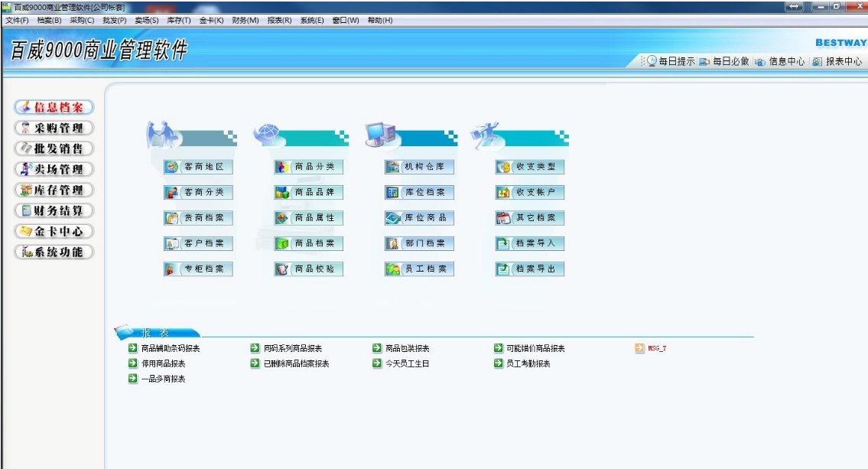
Task: Open the 文件(F) menu
Action: pyautogui.click(x=17, y=21)
